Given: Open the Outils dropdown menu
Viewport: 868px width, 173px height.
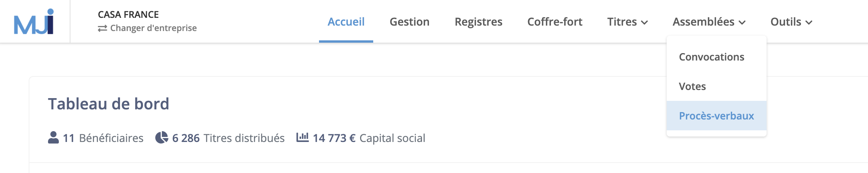Looking at the screenshot, I should click(791, 22).
